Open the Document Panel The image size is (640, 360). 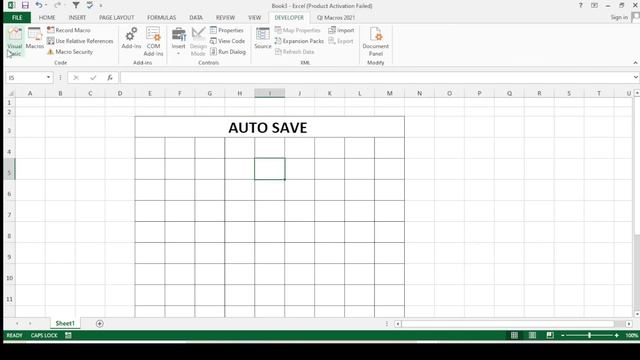376,42
